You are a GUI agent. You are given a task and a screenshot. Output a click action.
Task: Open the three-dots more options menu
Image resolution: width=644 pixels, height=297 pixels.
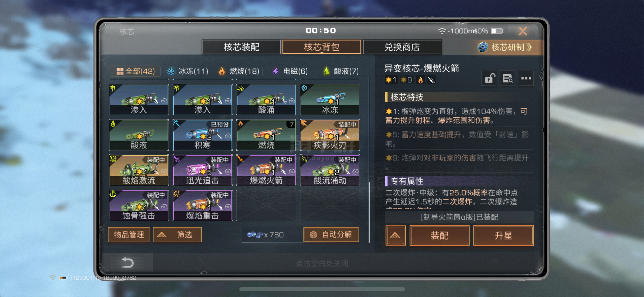pyautogui.click(x=526, y=79)
